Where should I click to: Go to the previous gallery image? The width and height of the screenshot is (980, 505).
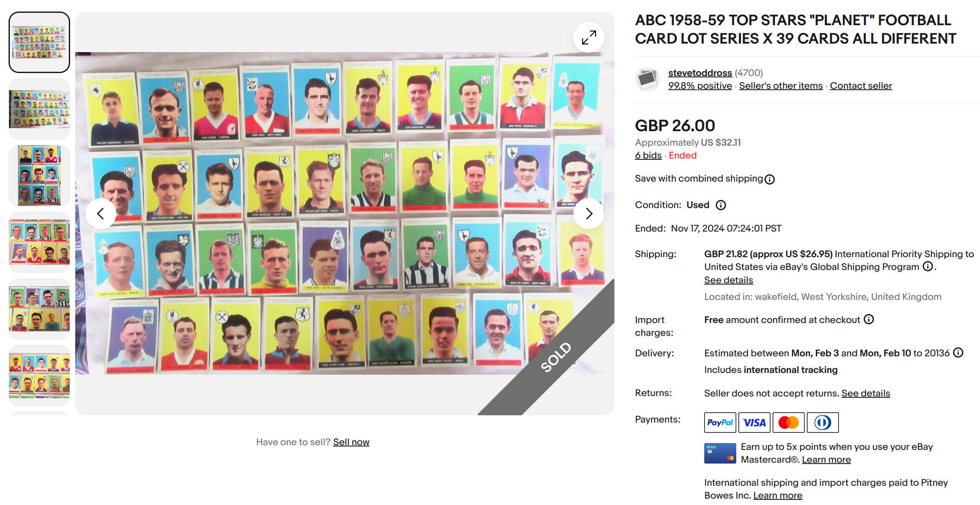click(101, 214)
